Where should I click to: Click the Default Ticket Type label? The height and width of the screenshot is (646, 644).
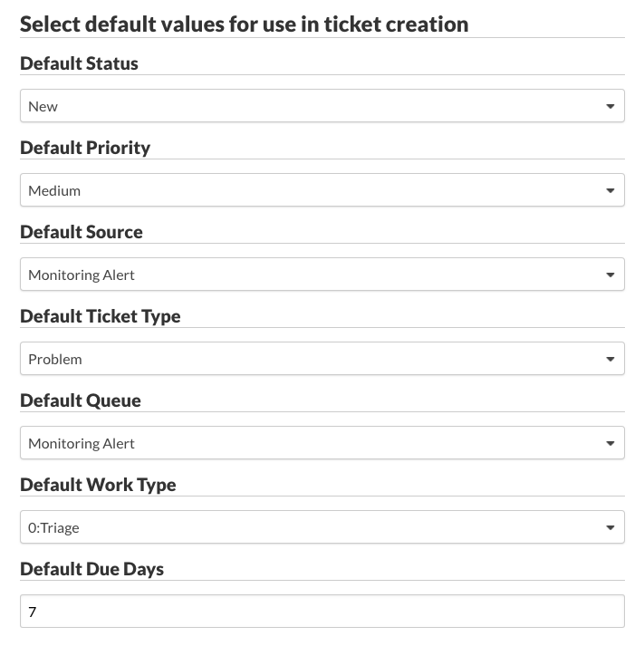(x=101, y=316)
